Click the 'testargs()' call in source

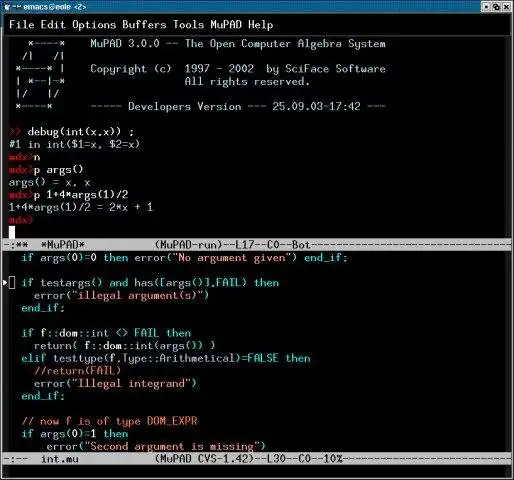[71, 283]
